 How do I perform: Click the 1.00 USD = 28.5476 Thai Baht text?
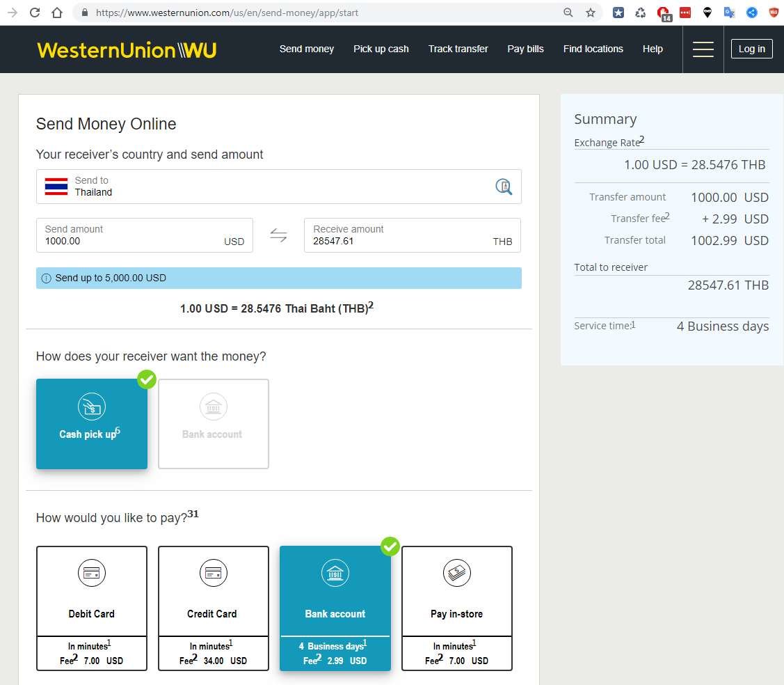click(x=276, y=308)
